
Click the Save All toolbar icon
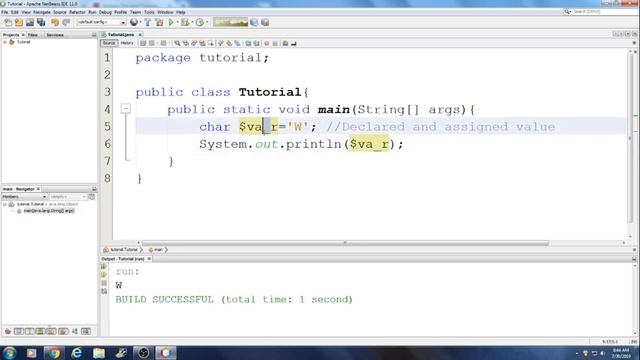(x=41, y=22)
